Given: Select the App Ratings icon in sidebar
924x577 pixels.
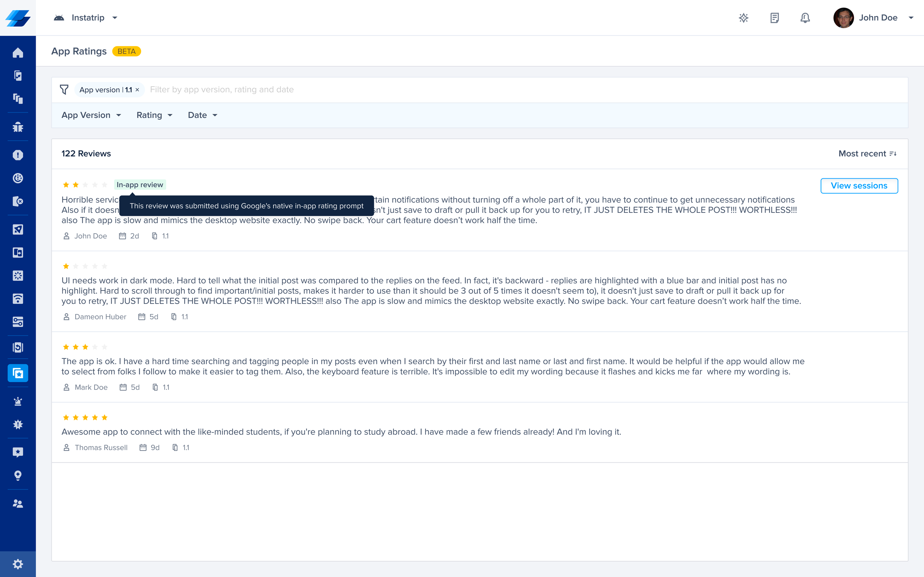Looking at the screenshot, I should 17,373.
